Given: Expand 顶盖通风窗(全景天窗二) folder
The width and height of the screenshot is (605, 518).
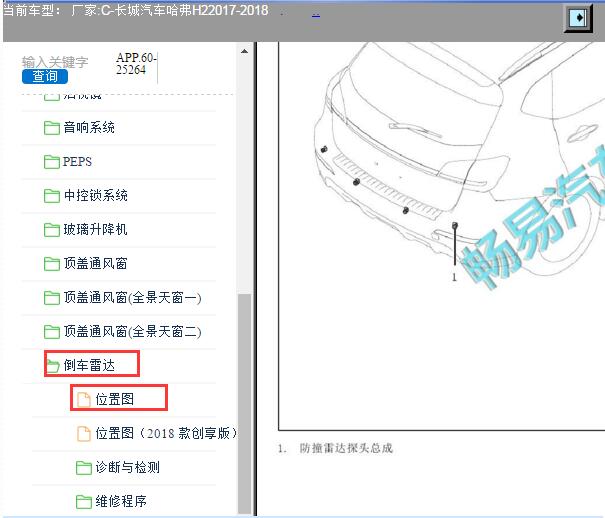Looking at the screenshot, I should coord(132,331).
